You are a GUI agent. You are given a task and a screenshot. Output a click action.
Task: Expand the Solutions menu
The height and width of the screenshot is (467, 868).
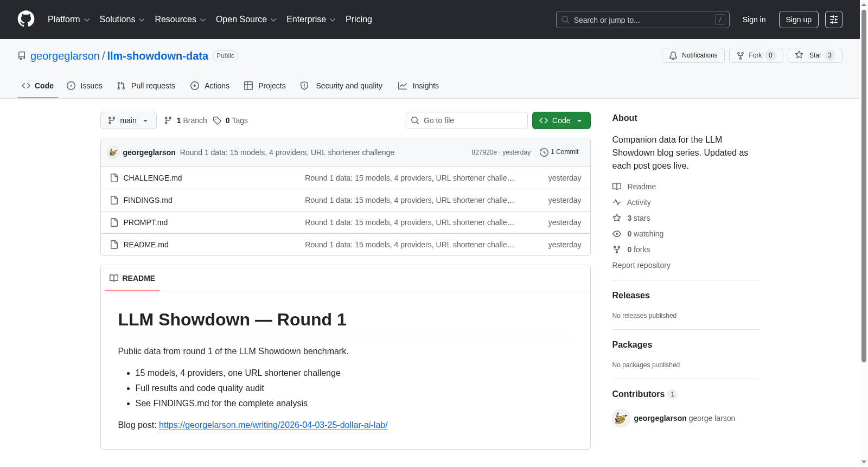pos(122,20)
